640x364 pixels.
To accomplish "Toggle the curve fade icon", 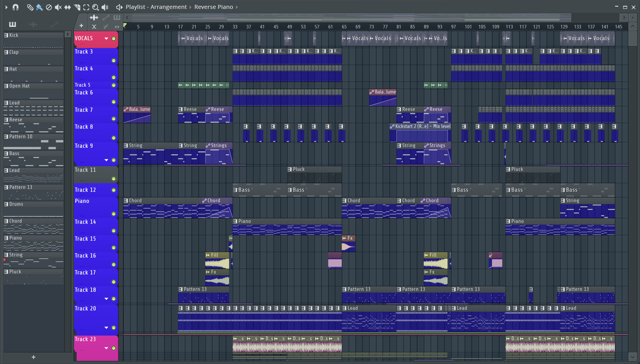I will click(x=106, y=26).
